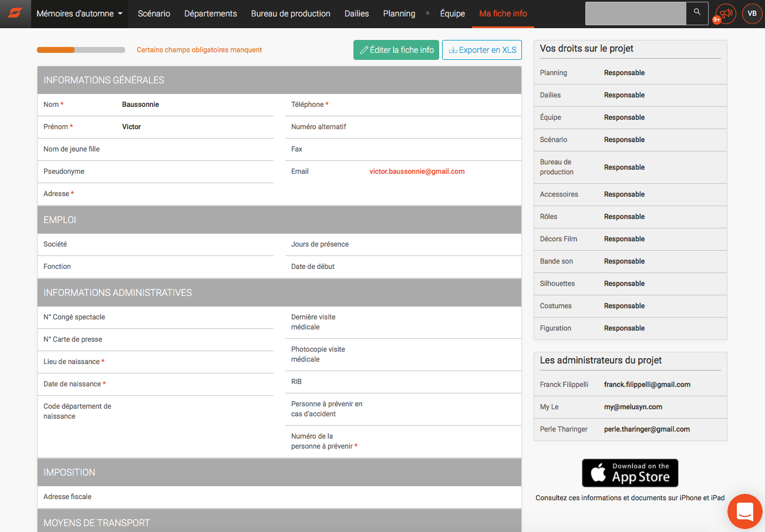Click the Melusyn logo in the top bar
The height and width of the screenshot is (532, 765).
(x=15, y=14)
